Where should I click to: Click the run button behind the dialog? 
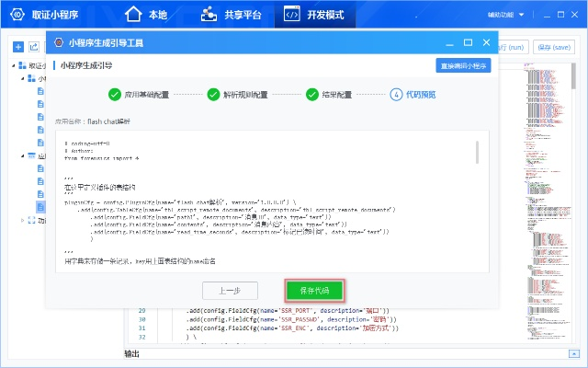(x=514, y=47)
